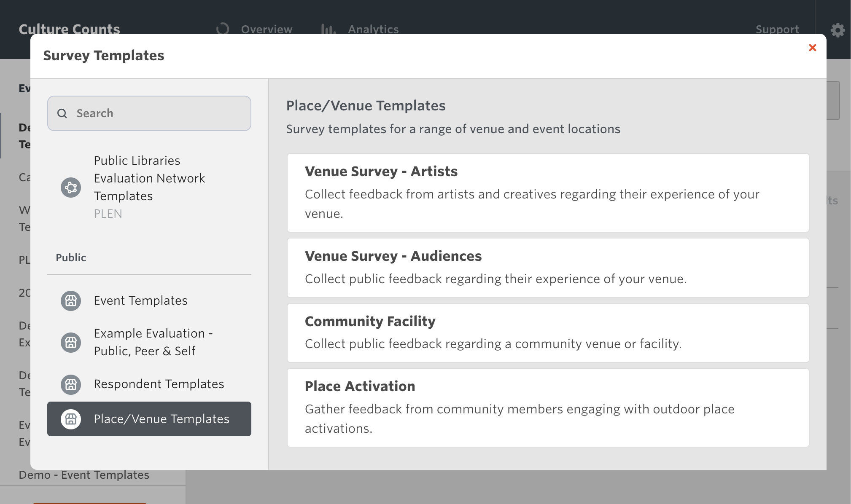Click the Overview circle icon
Image resolution: width=851 pixels, height=504 pixels.
point(223,29)
